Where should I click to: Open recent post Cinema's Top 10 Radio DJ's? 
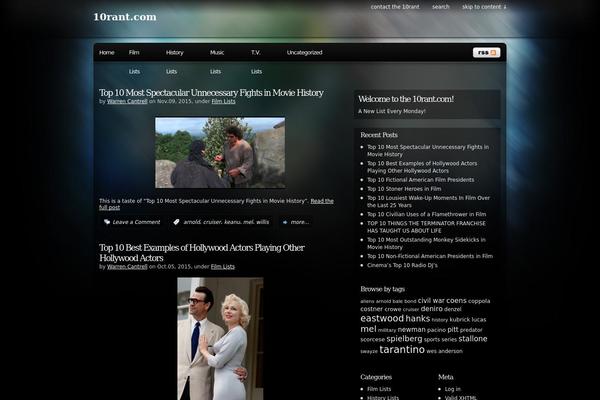pyautogui.click(x=402, y=265)
